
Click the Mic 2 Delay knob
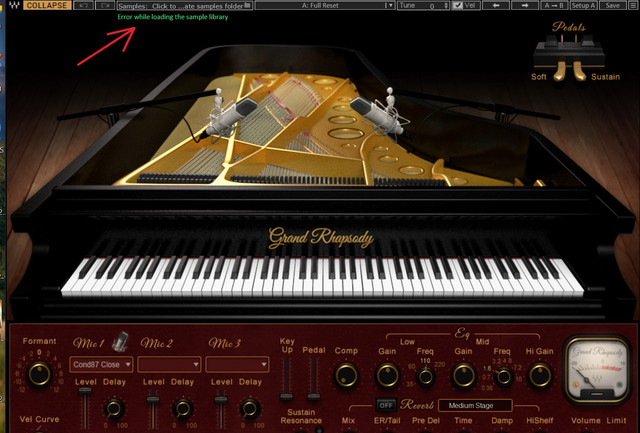coord(182,408)
